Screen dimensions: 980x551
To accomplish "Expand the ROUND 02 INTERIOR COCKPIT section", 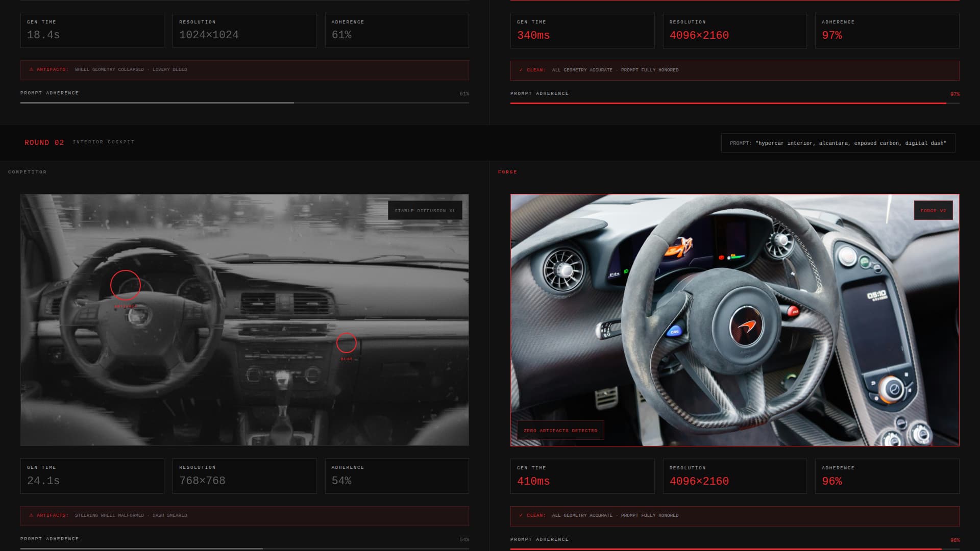I will pos(44,142).
